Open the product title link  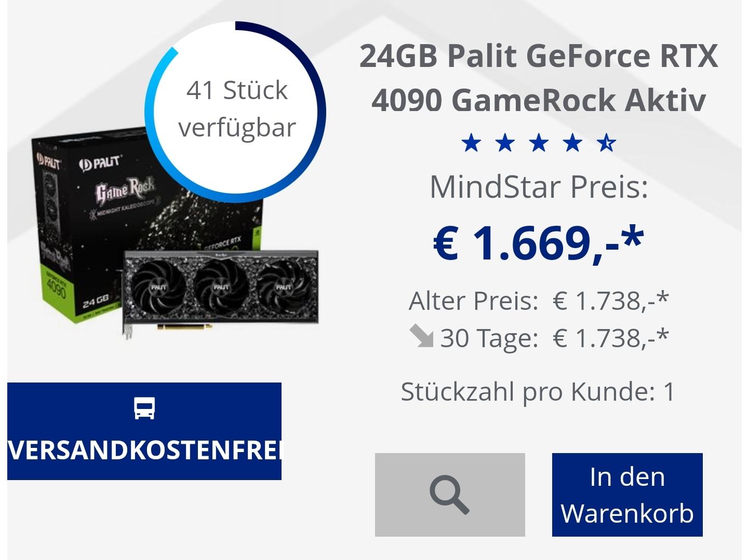click(539, 78)
